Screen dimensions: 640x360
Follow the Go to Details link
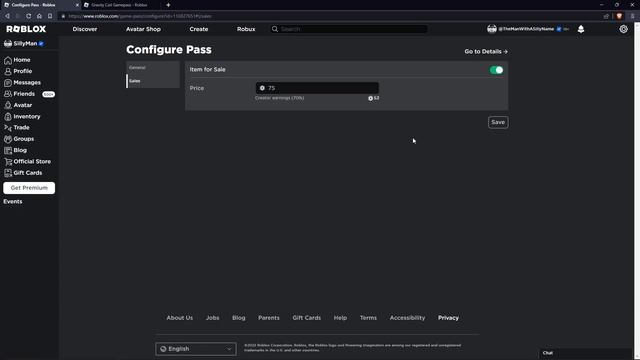(486, 51)
